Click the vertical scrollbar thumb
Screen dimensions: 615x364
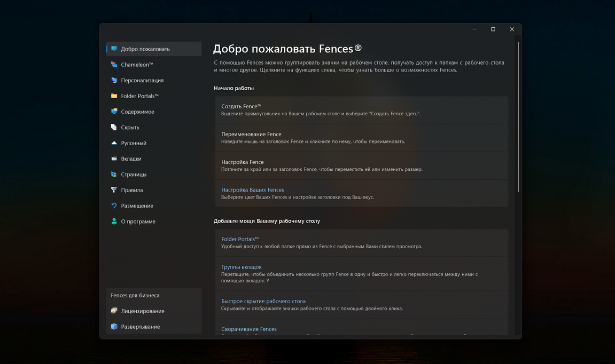(518, 117)
